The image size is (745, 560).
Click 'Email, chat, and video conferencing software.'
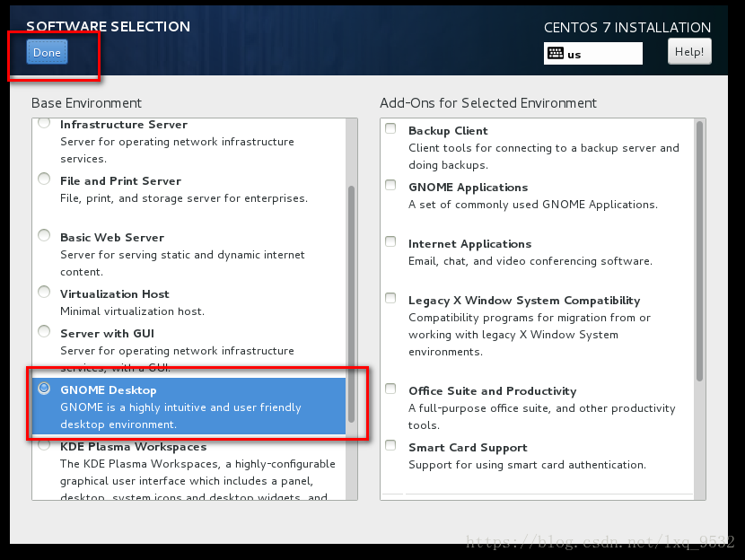[530, 261]
